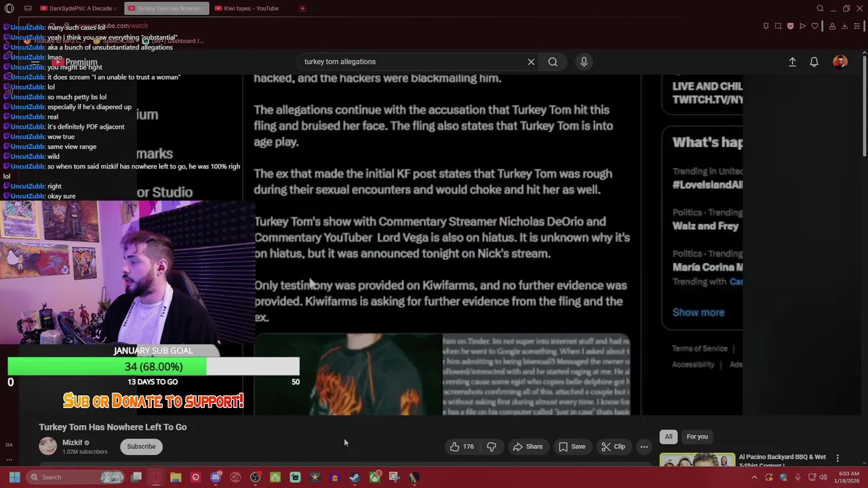Open more actions three-dot menu
This screenshot has height=488, width=868.
644,447
